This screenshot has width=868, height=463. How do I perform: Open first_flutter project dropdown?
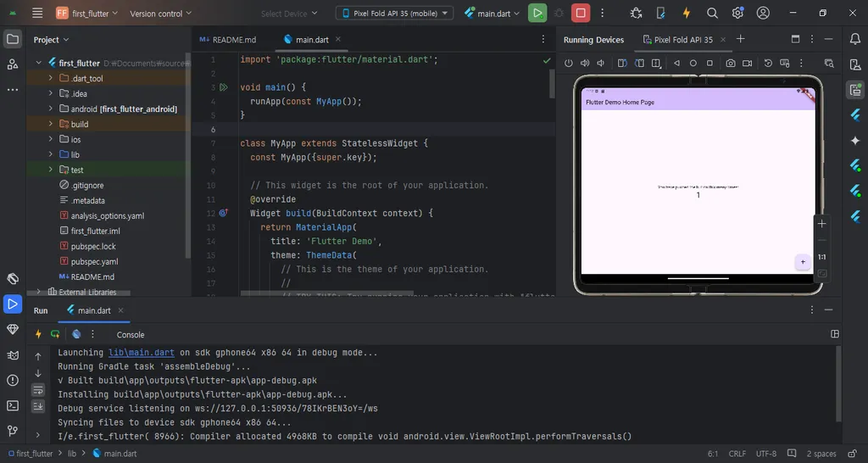(86, 14)
